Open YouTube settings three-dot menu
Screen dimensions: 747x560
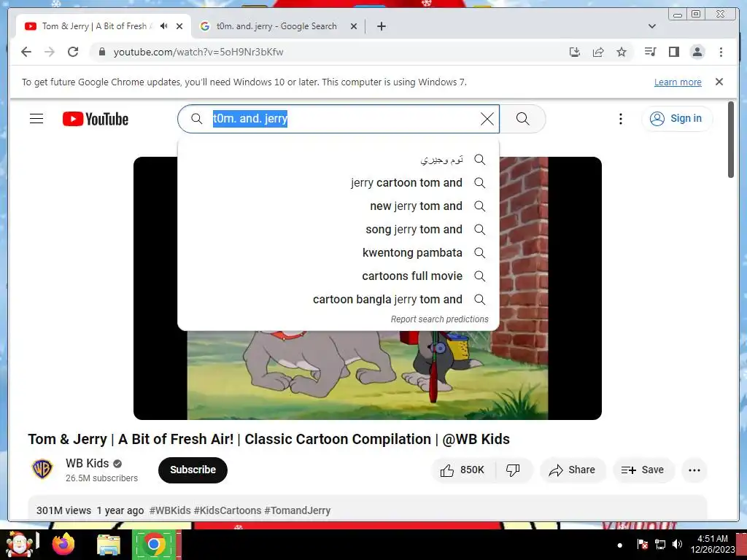[x=620, y=119]
